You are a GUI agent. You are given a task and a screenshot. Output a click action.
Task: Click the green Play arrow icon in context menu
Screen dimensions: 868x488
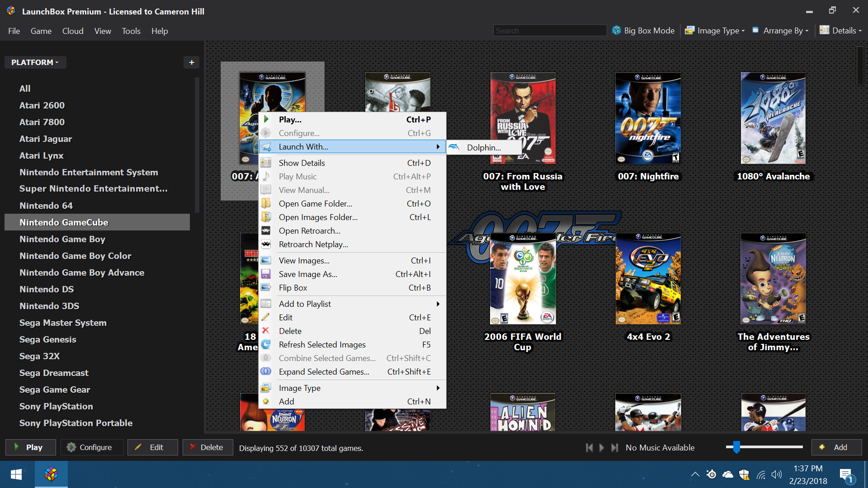[267, 119]
